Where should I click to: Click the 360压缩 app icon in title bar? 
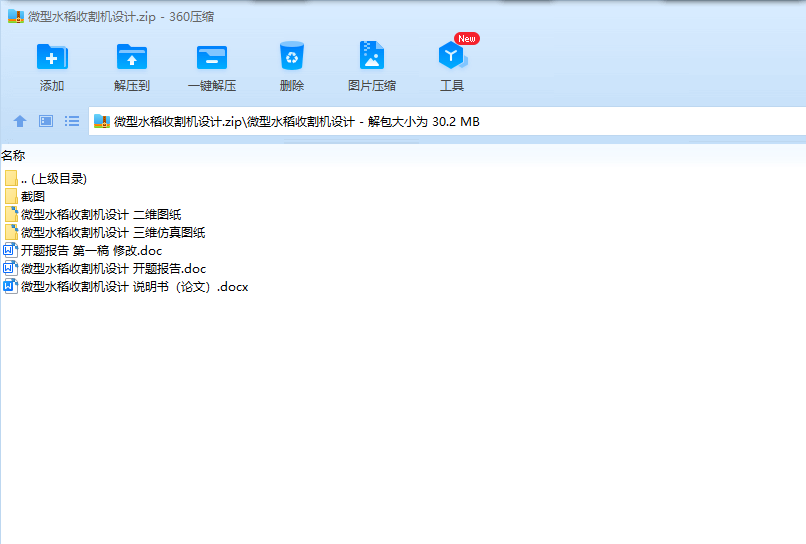pos(16,16)
